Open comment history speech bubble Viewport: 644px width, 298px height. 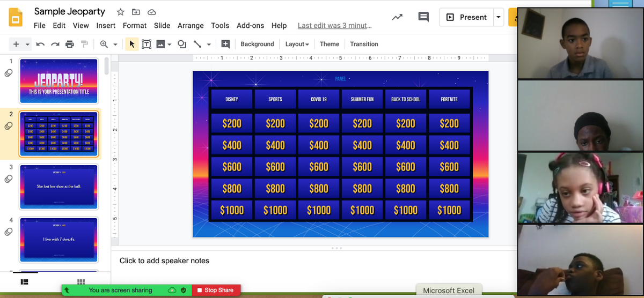(423, 17)
